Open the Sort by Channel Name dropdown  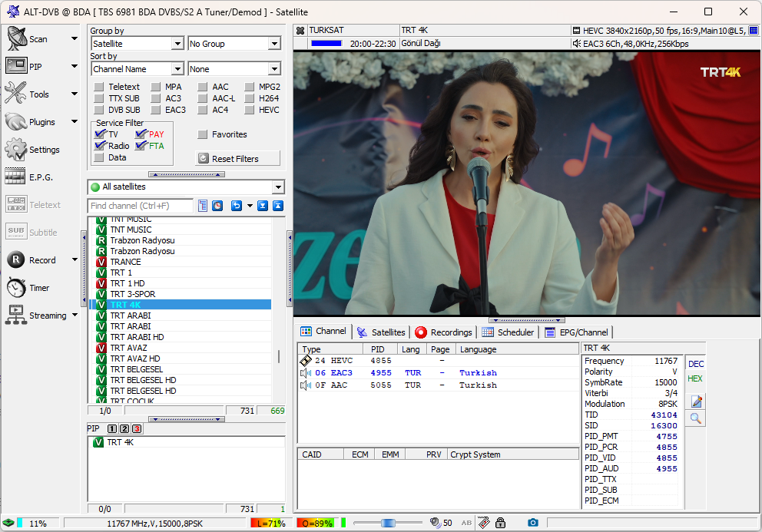coord(137,69)
